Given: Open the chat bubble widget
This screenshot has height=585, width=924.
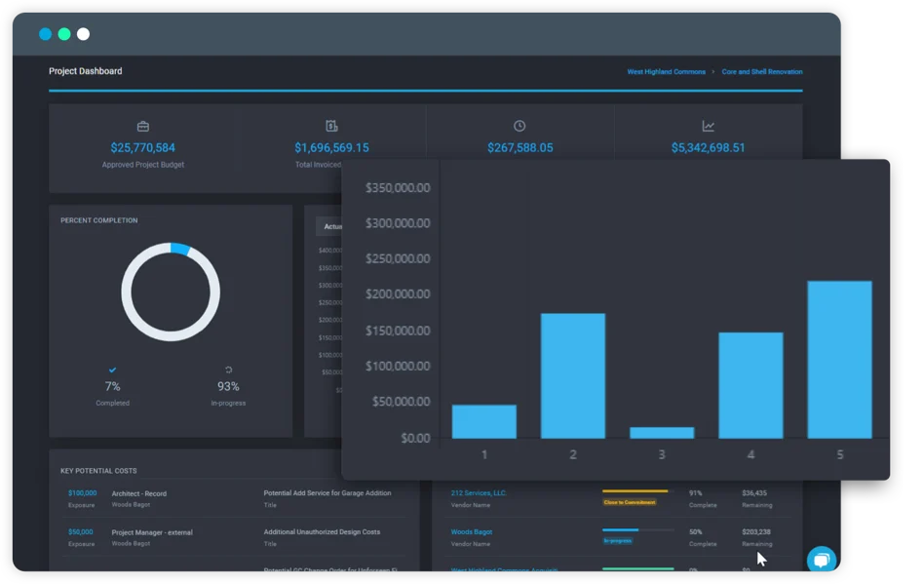Looking at the screenshot, I should coord(821,560).
